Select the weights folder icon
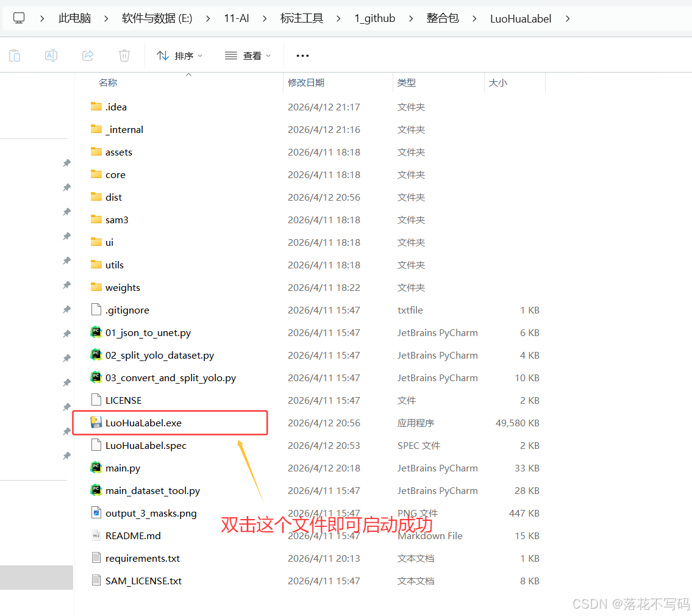Viewport: 692px width, 616px height. pyautogui.click(x=96, y=287)
